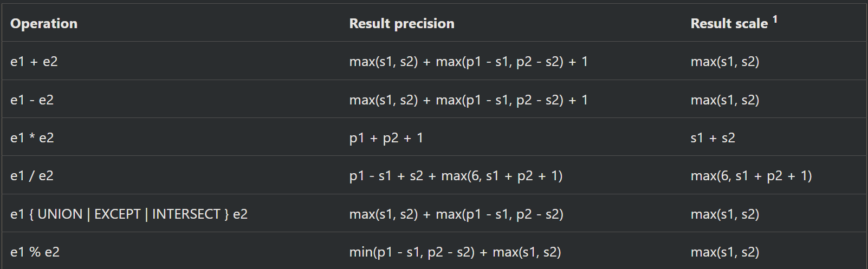Click the p1 + p2 + 1 precision cell
The image size is (868, 269).
(386, 138)
